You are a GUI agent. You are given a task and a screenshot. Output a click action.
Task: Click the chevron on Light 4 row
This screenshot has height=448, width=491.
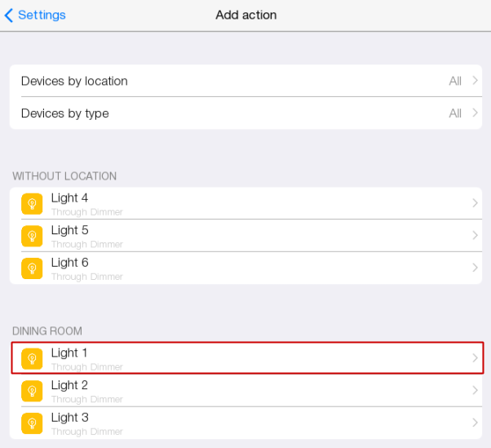tap(475, 203)
